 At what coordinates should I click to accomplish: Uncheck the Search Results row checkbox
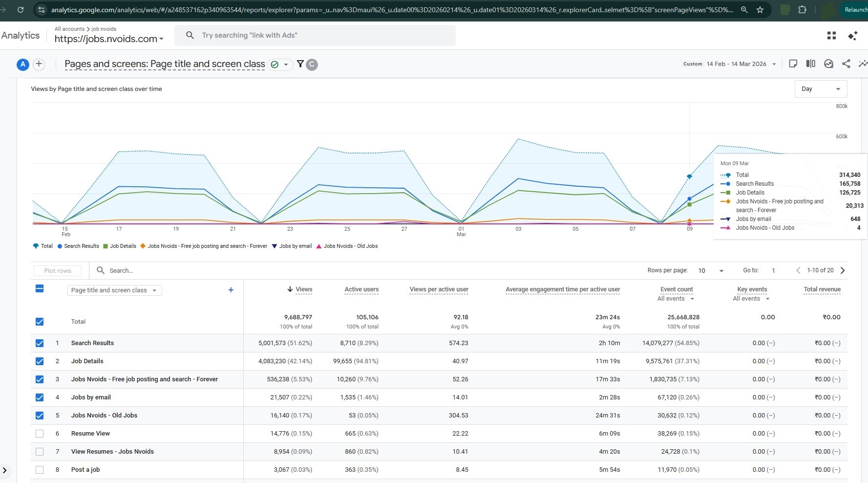click(x=40, y=343)
